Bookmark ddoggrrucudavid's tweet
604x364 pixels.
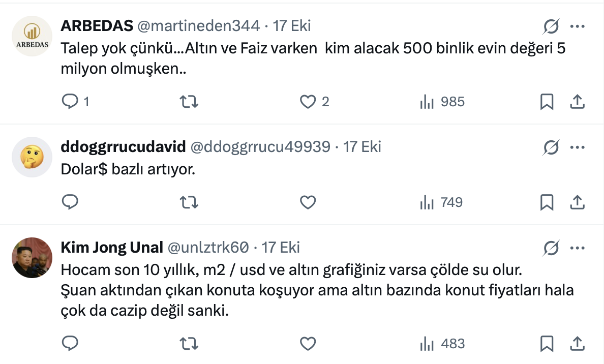547,203
